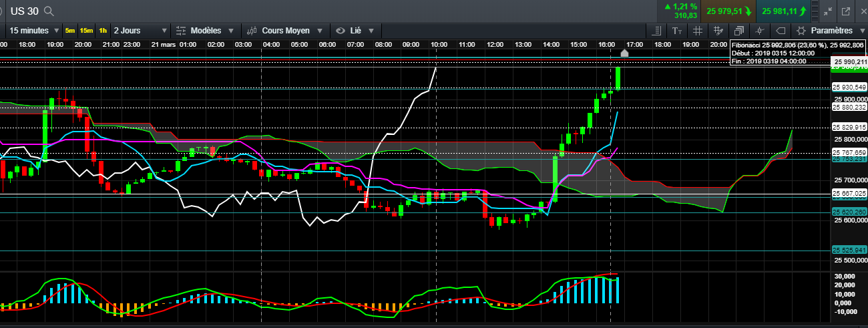
Task: Pop out the chart into a new window
Action: (x=845, y=11)
